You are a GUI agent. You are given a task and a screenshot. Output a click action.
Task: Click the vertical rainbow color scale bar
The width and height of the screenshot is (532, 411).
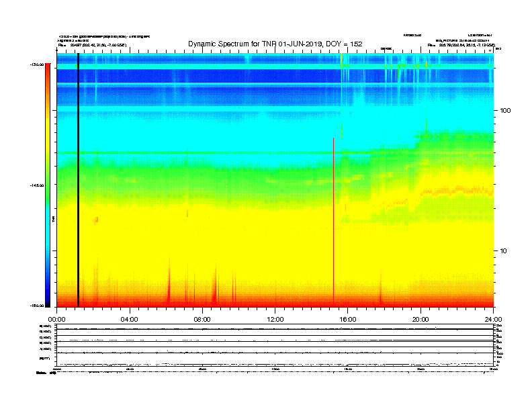[48, 185]
